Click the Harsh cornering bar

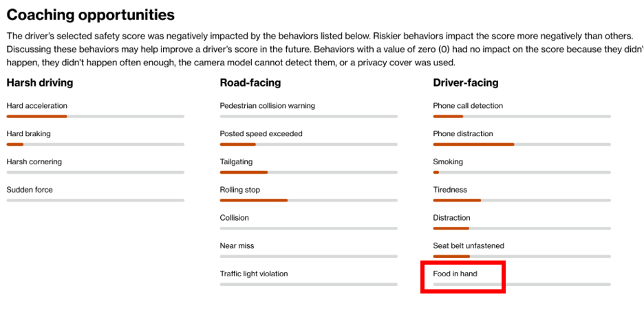(95, 173)
